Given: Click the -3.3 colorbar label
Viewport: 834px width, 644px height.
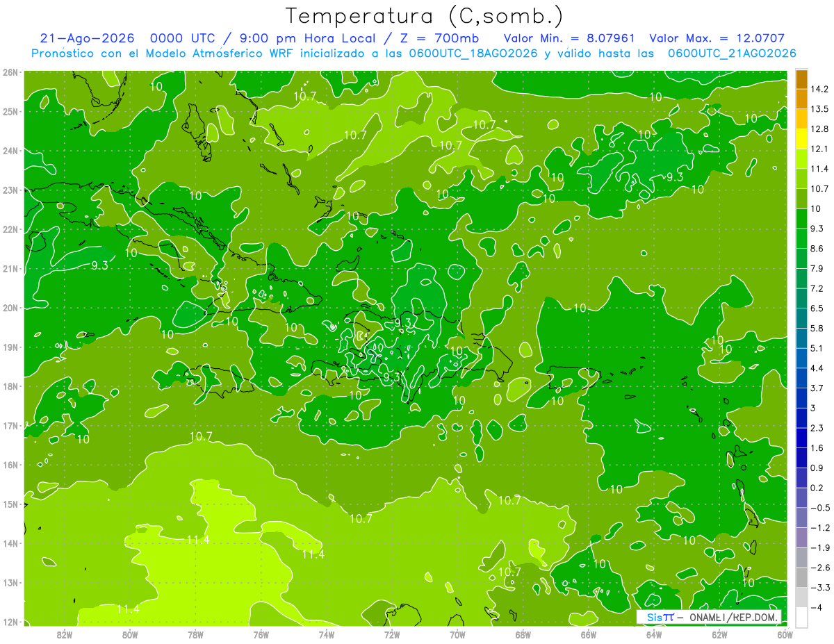Looking at the screenshot, I should point(820,588).
